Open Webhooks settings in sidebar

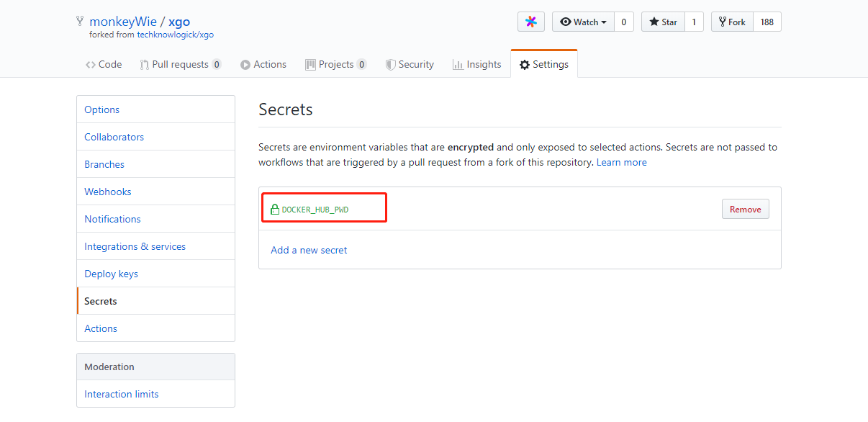(108, 192)
